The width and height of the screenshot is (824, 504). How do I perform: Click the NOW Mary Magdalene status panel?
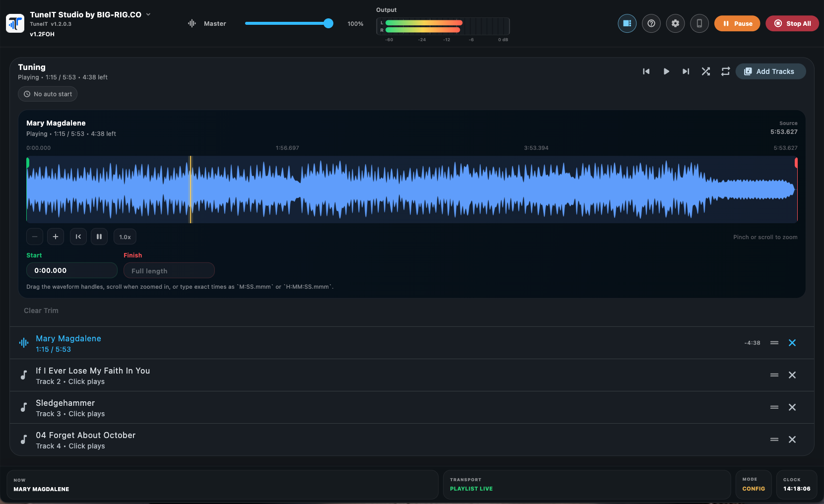point(222,485)
